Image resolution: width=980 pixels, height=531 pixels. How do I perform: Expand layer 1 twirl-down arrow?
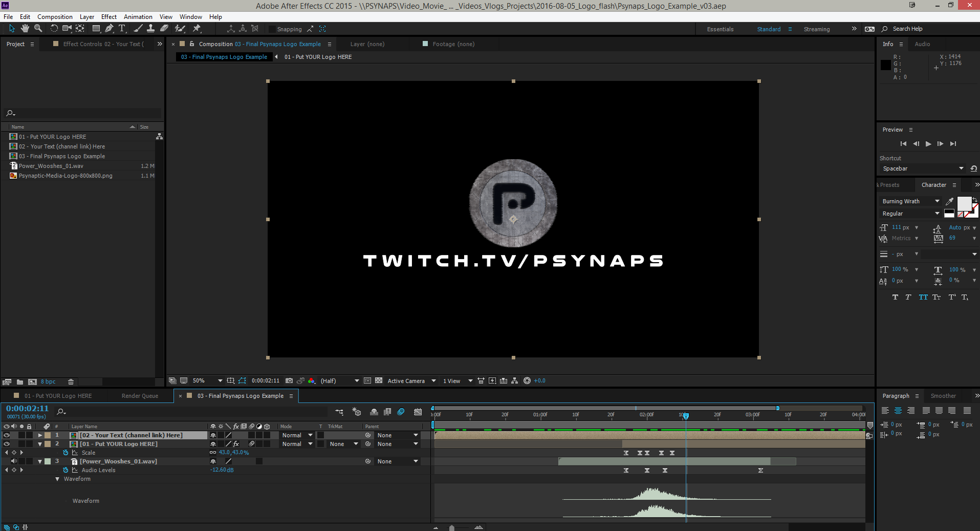[x=40, y=435]
